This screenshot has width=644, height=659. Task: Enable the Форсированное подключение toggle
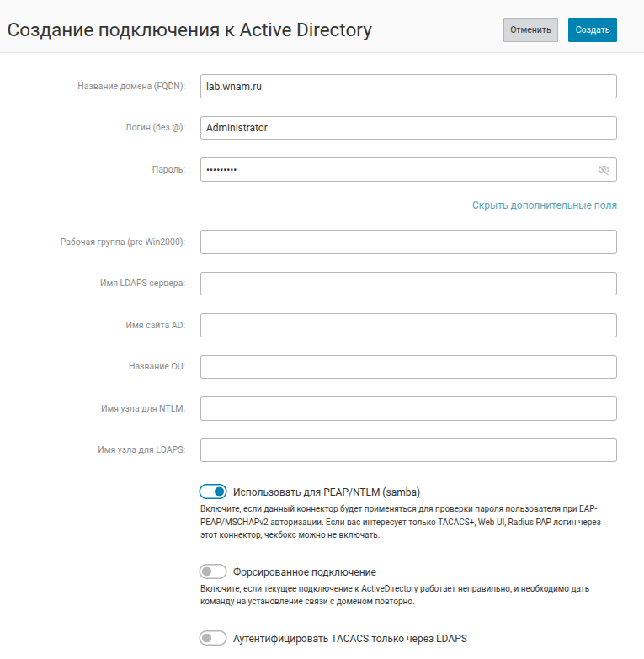[x=213, y=572]
